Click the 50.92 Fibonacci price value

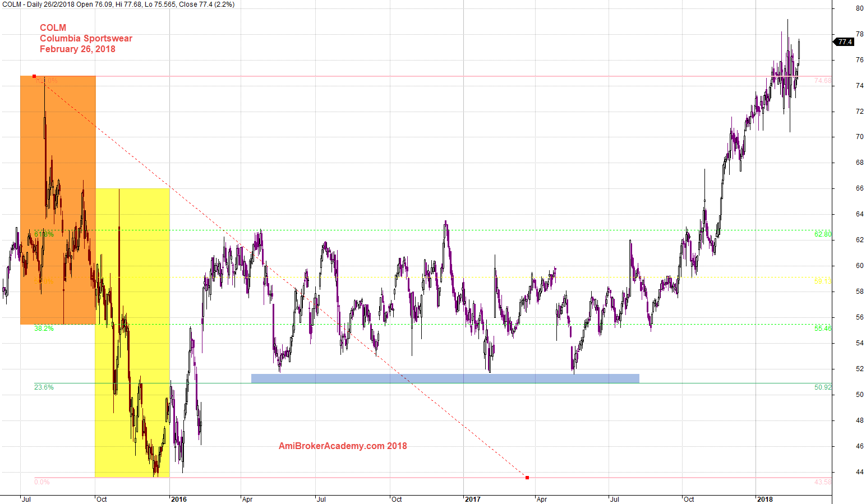tap(823, 387)
